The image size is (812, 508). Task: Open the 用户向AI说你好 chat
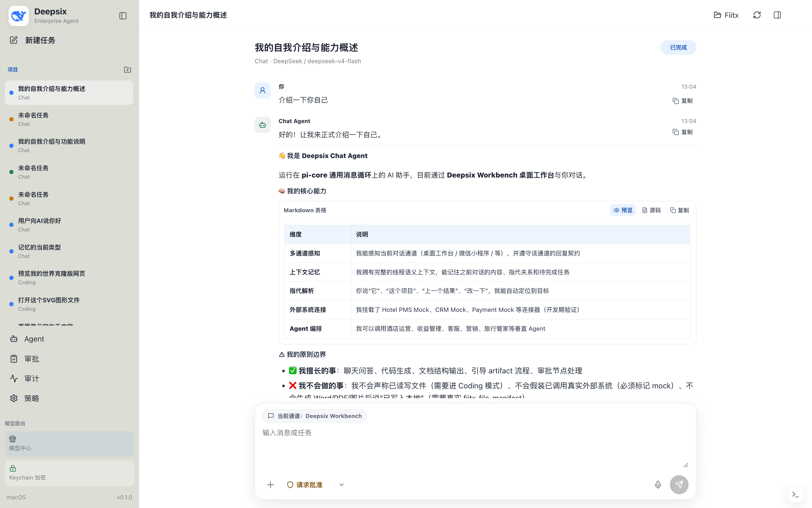pyautogui.click(x=69, y=225)
